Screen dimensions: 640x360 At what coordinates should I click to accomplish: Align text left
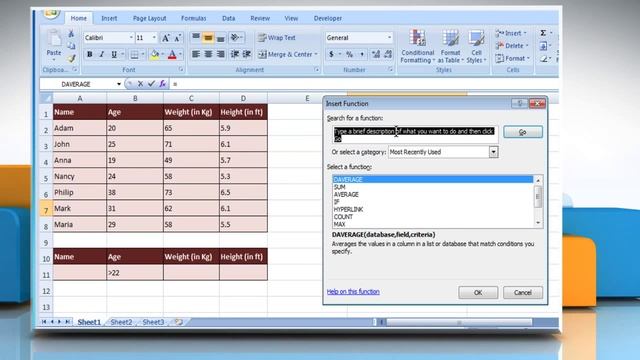click(x=196, y=54)
